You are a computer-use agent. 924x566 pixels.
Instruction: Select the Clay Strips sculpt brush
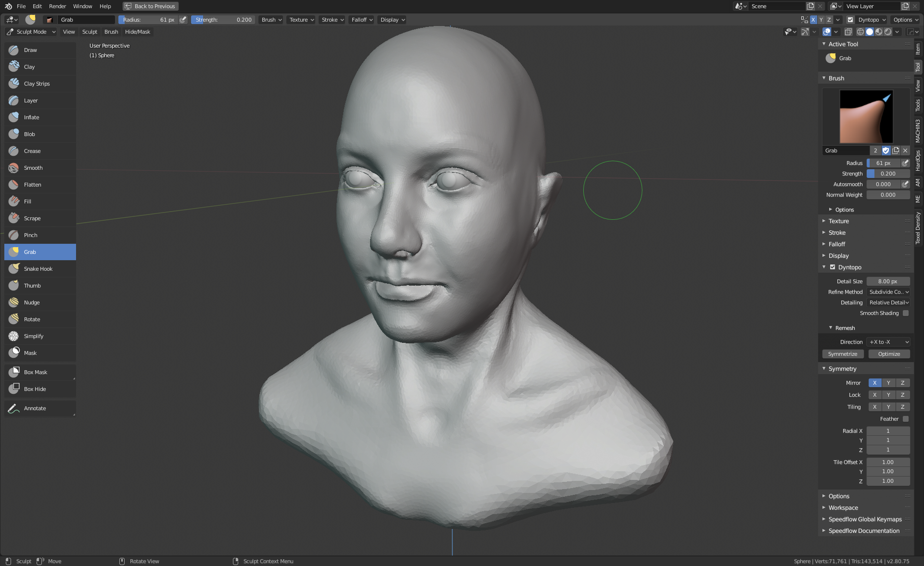37,84
